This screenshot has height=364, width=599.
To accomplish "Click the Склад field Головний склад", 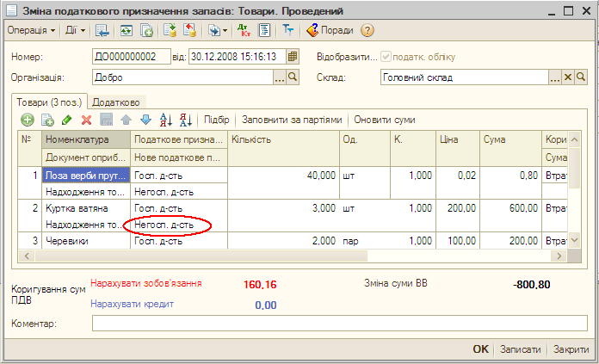I will (x=465, y=77).
